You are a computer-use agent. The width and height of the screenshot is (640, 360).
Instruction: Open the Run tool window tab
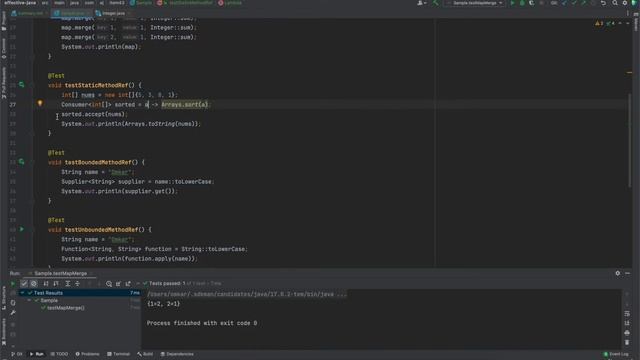pyautogui.click(x=36, y=354)
